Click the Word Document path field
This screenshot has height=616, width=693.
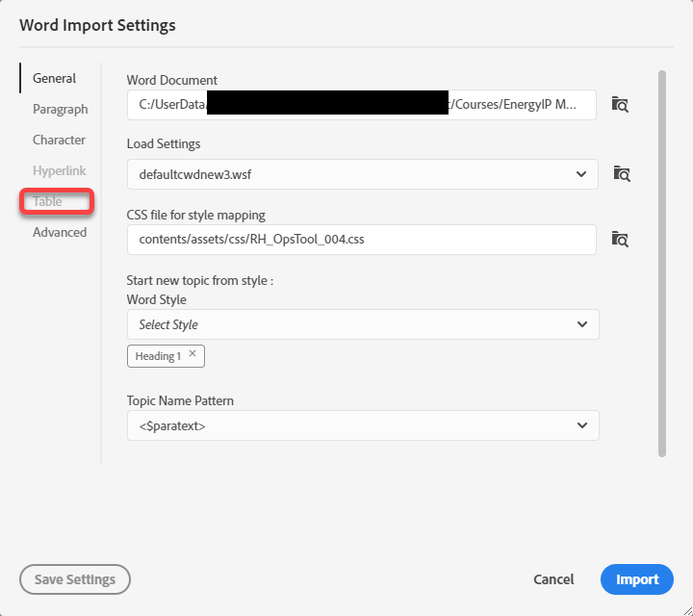(362, 105)
